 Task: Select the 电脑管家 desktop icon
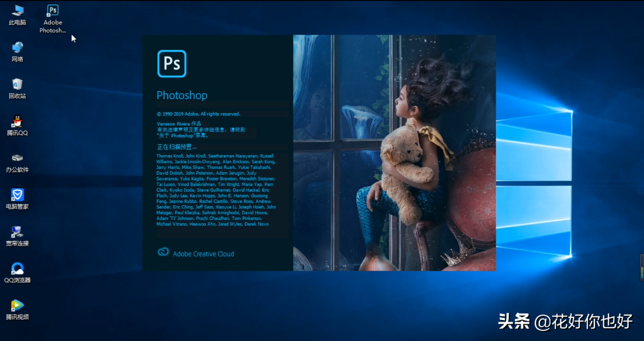tap(17, 199)
